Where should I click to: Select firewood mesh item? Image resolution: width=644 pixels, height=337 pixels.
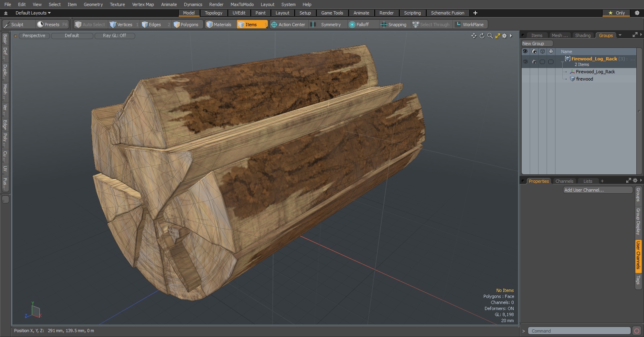(584, 79)
